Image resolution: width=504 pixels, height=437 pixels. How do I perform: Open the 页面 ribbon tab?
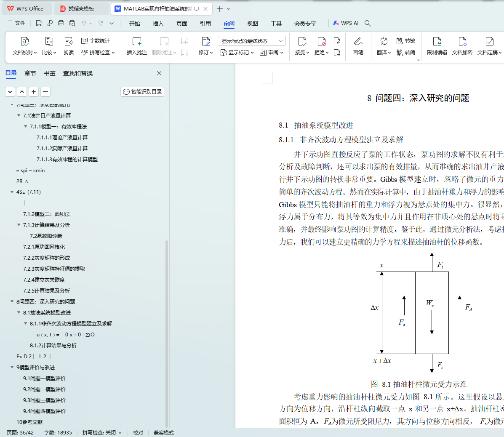(182, 24)
